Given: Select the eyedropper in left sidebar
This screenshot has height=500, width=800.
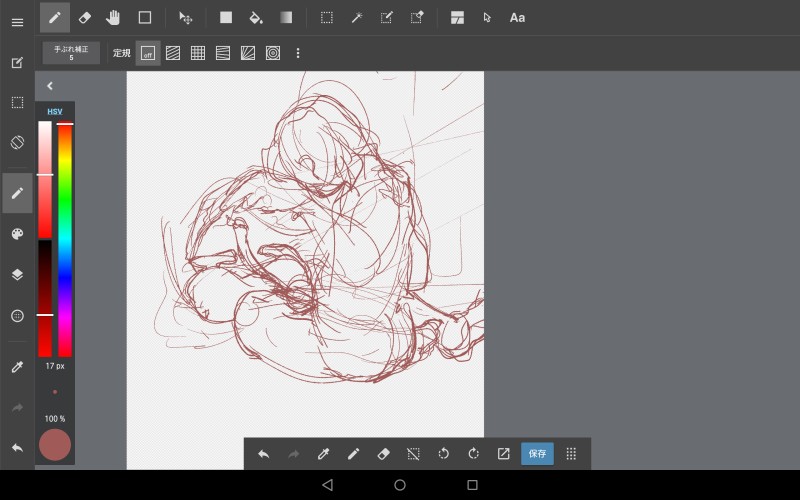Looking at the screenshot, I should coord(17,367).
